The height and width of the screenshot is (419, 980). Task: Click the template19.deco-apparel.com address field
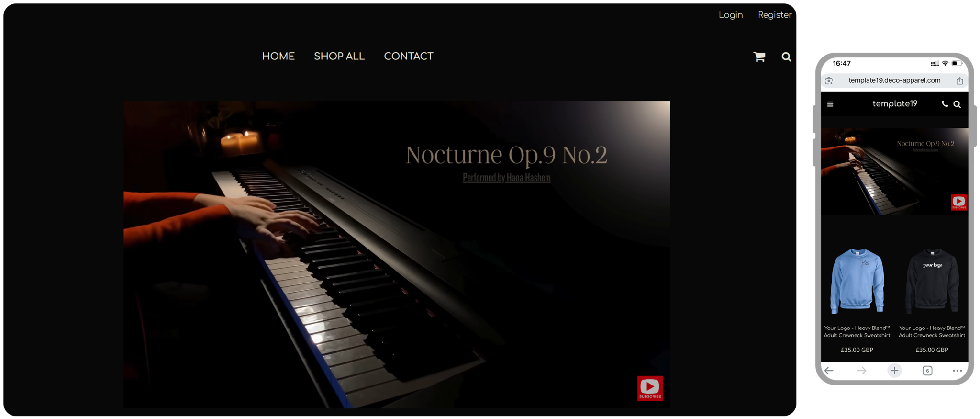tap(894, 81)
